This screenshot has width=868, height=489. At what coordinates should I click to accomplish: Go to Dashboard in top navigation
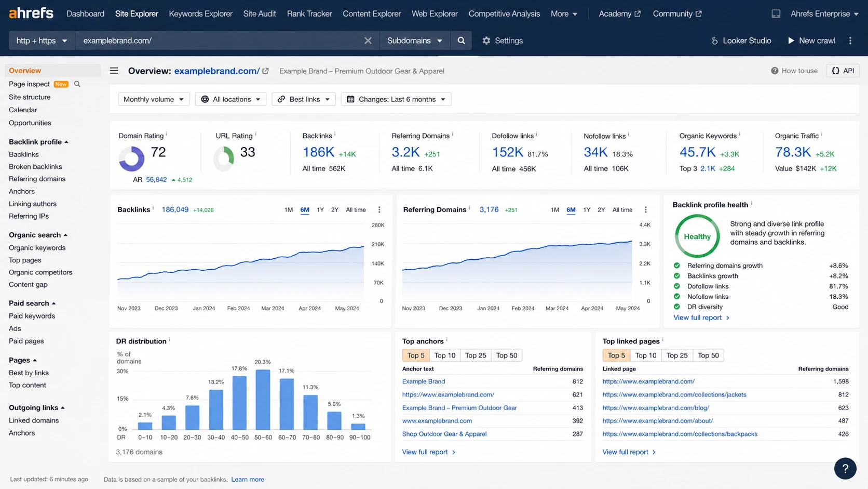point(85,14)
